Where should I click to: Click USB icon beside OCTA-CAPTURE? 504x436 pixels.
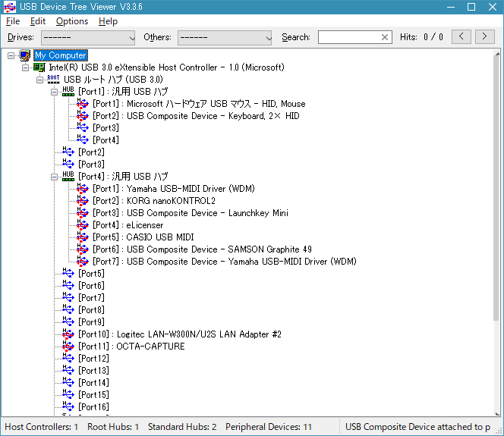pyautogui.click(x=68, y=347)
